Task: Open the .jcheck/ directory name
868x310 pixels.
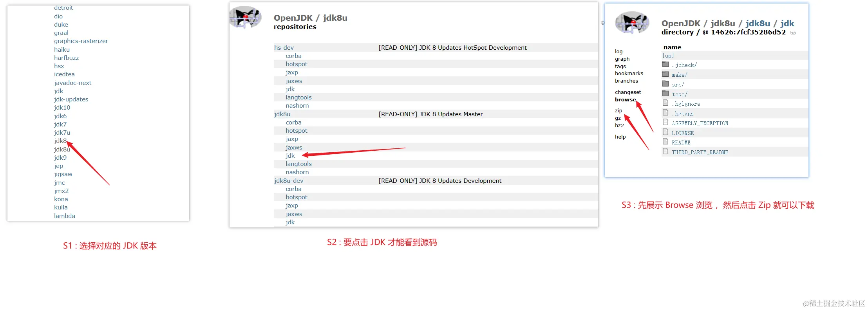Action: (684, 65)
